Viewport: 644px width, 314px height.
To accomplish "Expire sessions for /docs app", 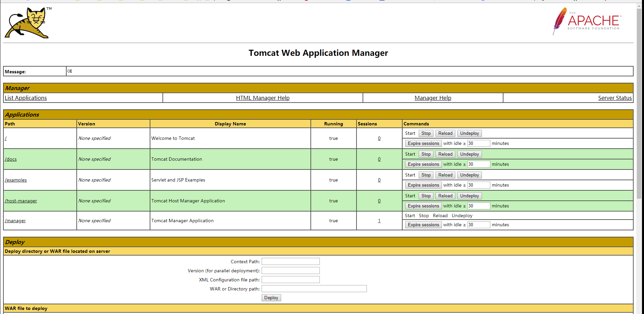I will point(423,164).
